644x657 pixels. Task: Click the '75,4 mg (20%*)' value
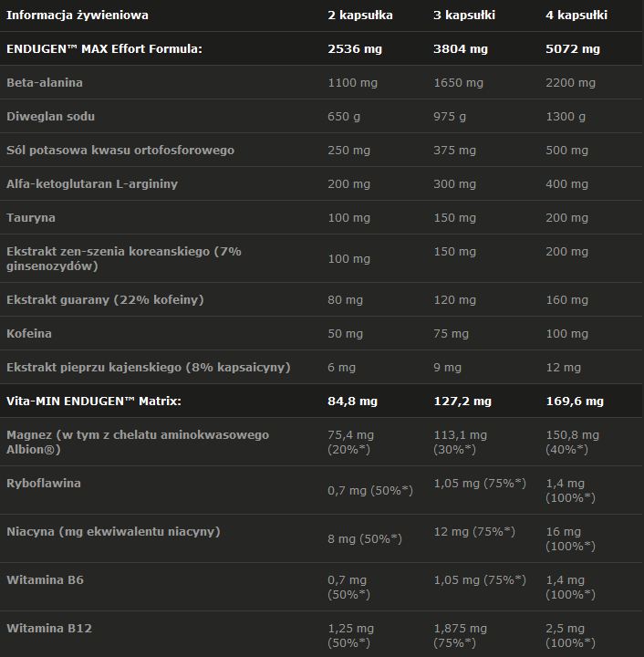pyautogui.click(x=350, y=442)
